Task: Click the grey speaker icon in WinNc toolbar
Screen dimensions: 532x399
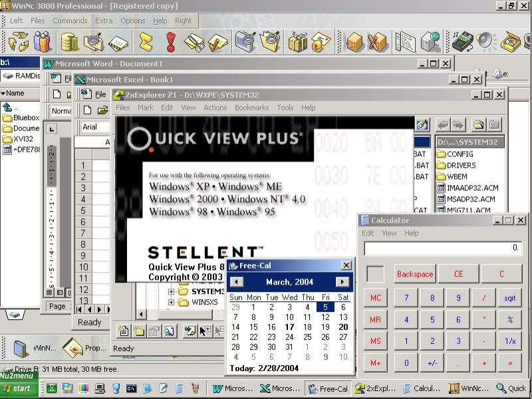Action: tap(486, 42)
